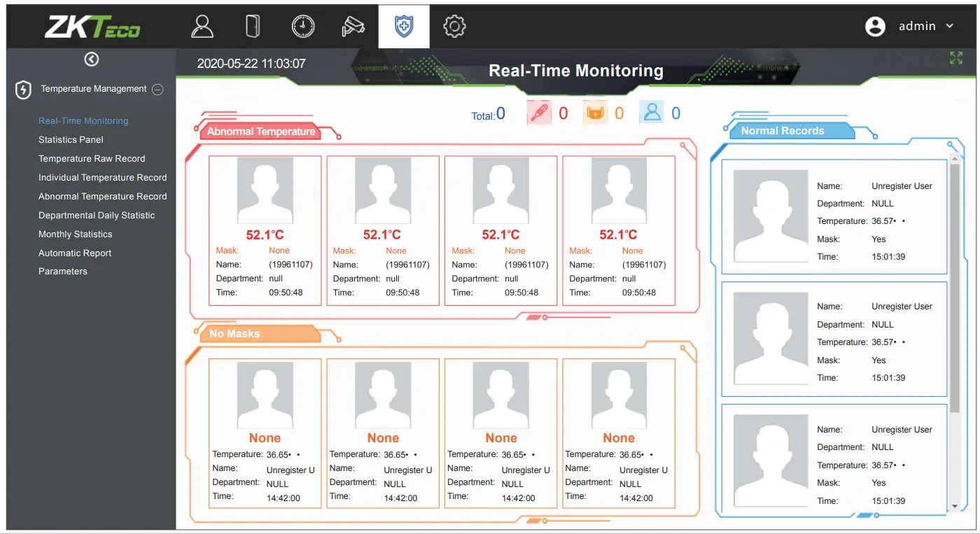Open Individual Temperature Record

point(103,177)
